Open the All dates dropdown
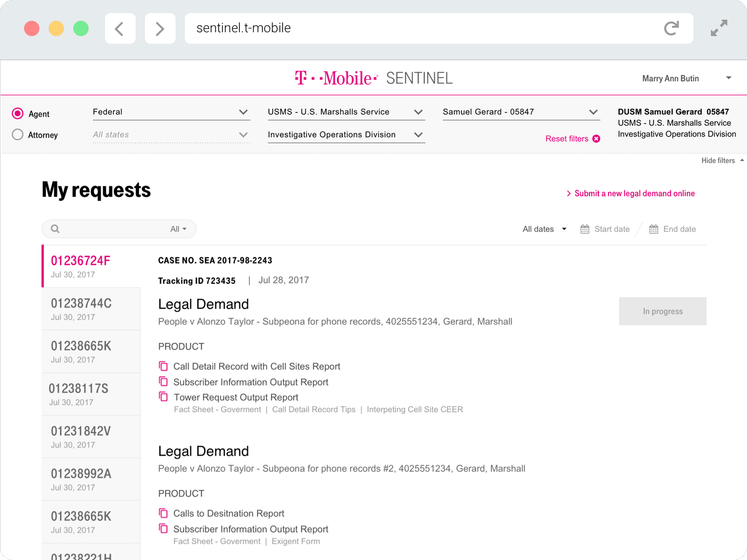Viewport: 747px width, 560px height. 544,229
